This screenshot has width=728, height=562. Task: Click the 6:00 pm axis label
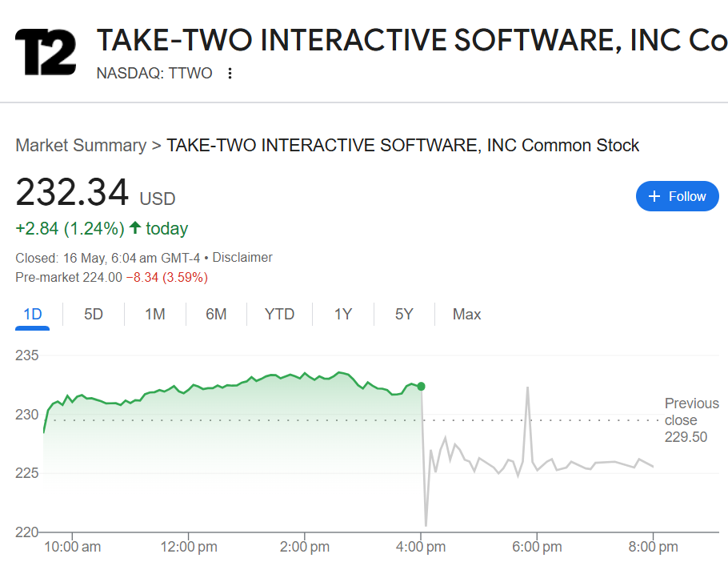tap(537, 547)
